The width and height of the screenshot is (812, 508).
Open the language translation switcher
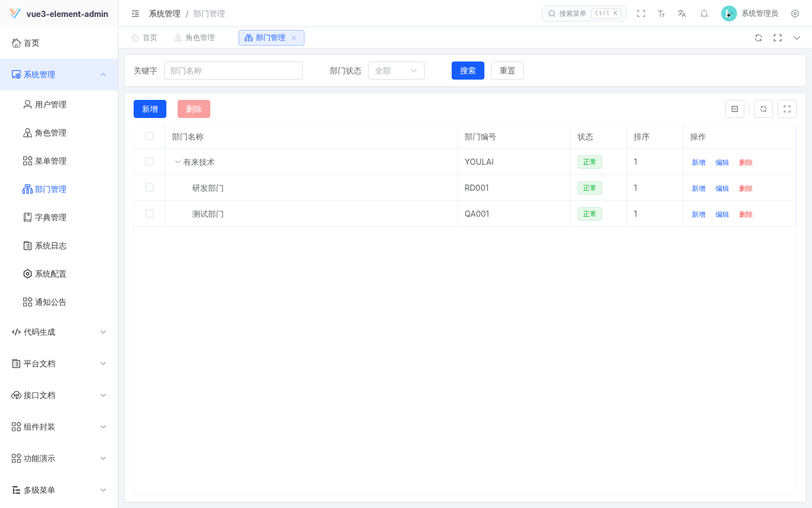point(682,14)
